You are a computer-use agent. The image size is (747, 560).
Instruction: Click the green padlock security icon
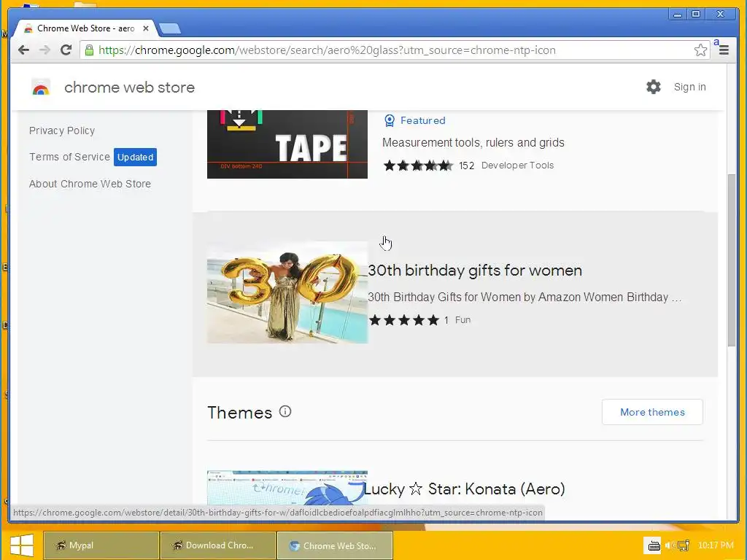click(89, 50)
